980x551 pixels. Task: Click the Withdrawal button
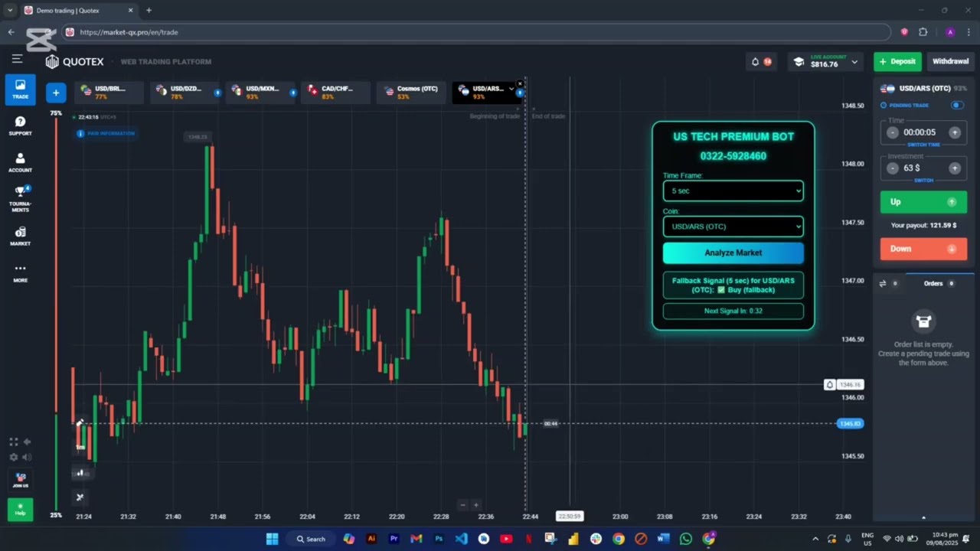tap(950, 61)
